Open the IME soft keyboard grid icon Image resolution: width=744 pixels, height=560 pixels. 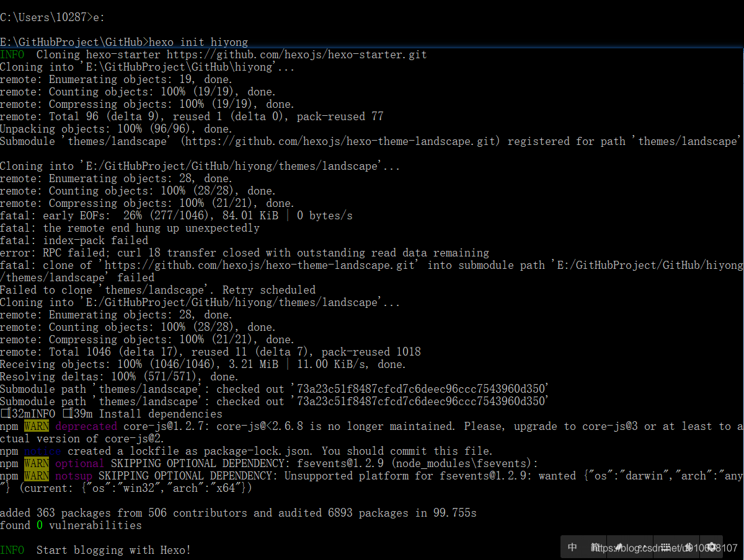665,547
